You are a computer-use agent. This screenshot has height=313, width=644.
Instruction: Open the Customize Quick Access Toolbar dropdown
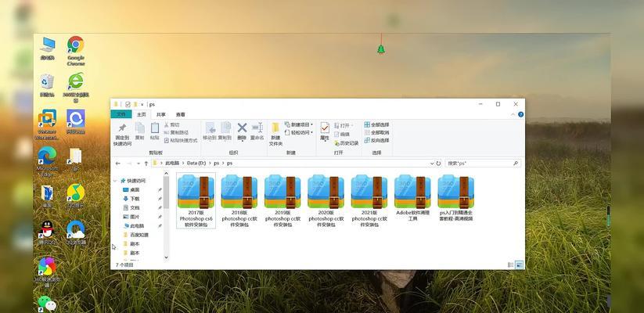142,104
